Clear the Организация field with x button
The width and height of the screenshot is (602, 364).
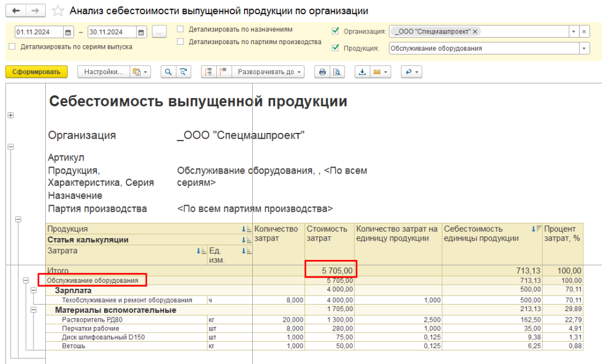(x=584, y=32)
